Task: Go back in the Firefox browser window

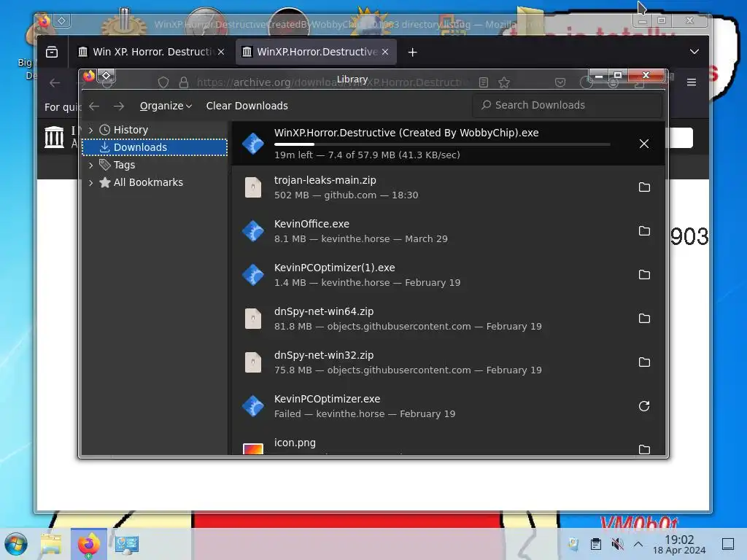Action: 55,83
